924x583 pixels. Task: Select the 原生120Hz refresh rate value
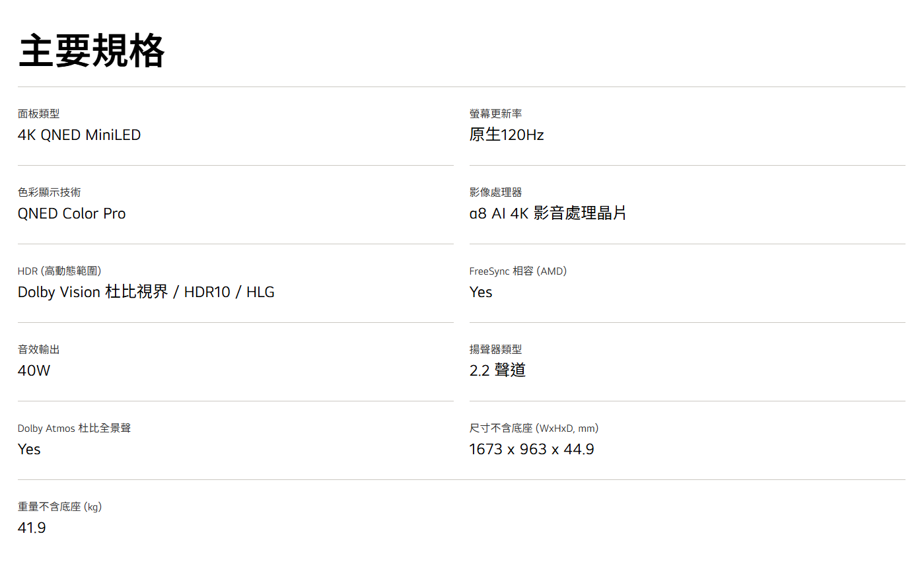[x=507, y=135]
